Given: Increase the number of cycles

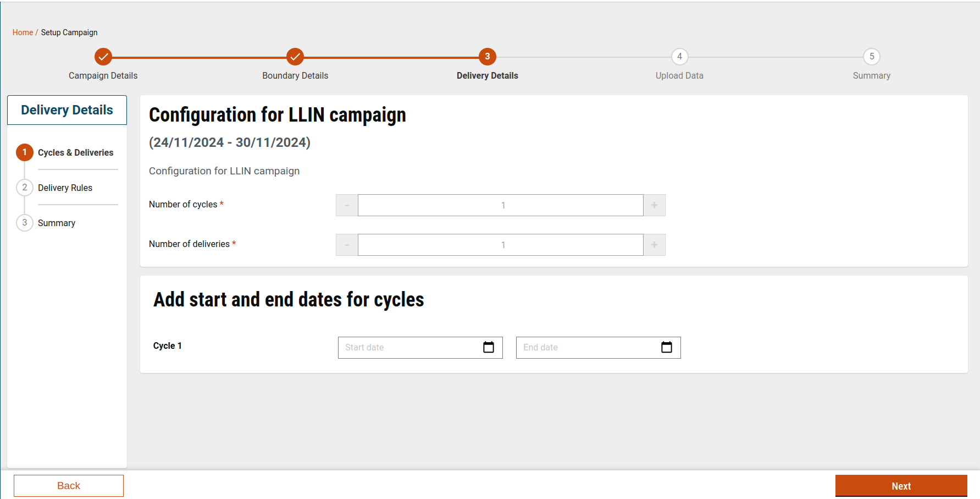Looking at the screenshot, I should [x=654, y=205].
